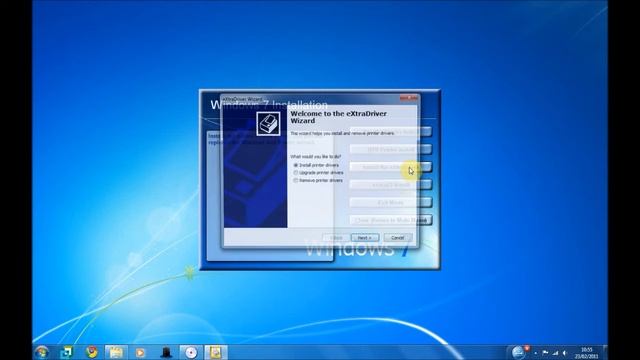The image size is (640, 360).
Task: Close the eXtraDriver Wizard window
Action: [409, 98]
